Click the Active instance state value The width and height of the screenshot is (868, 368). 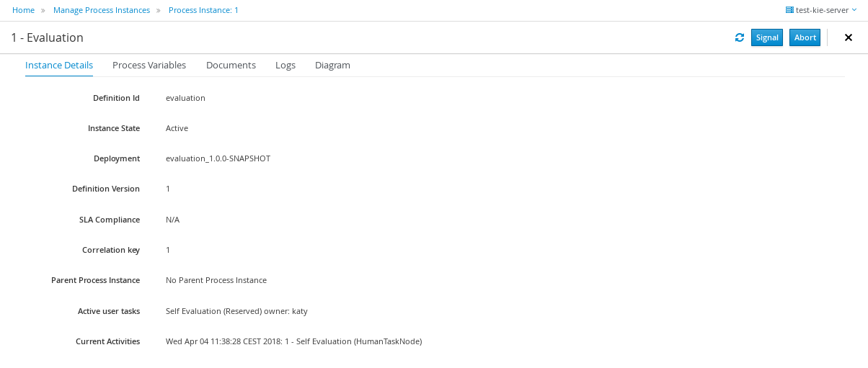tap(177, 128)
